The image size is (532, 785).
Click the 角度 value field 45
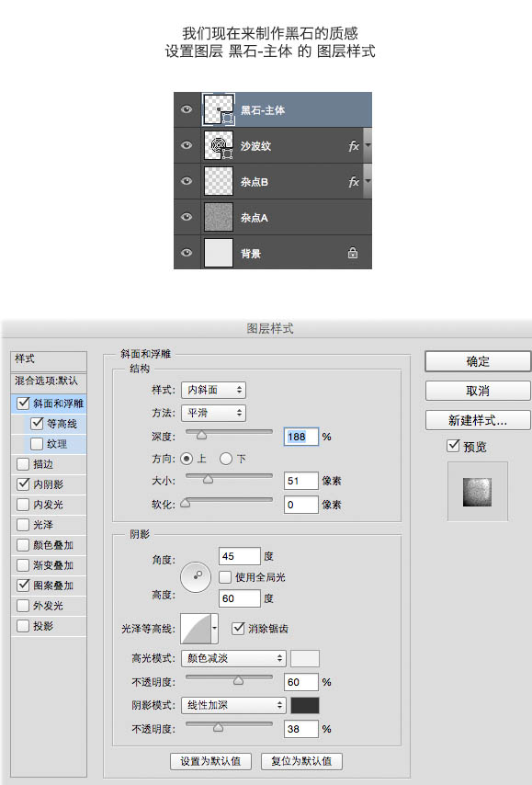(239, 556)
